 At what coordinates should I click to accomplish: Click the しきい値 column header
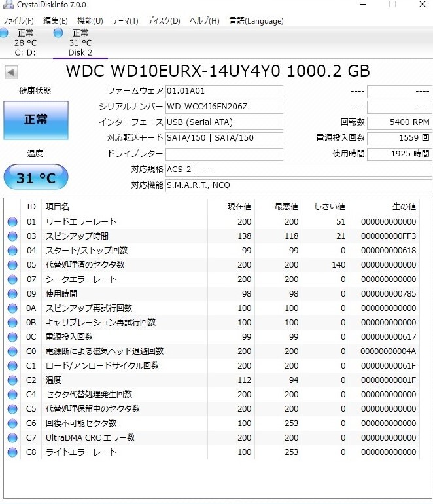click(325, 207)
